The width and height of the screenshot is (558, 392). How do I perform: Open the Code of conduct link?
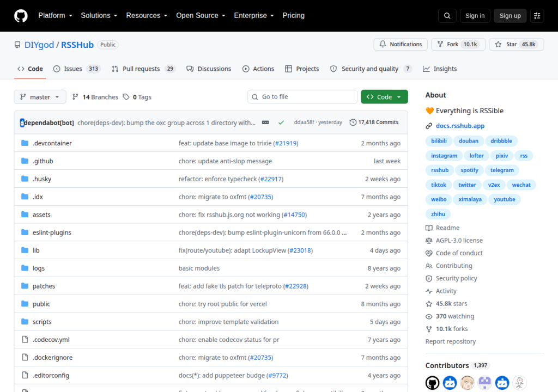tap(459, 253)
